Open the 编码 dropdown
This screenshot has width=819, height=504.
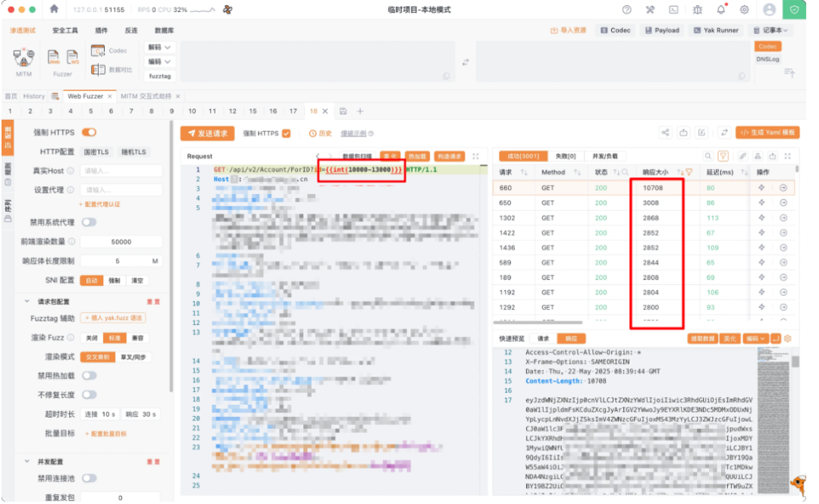tap(160, 62)
